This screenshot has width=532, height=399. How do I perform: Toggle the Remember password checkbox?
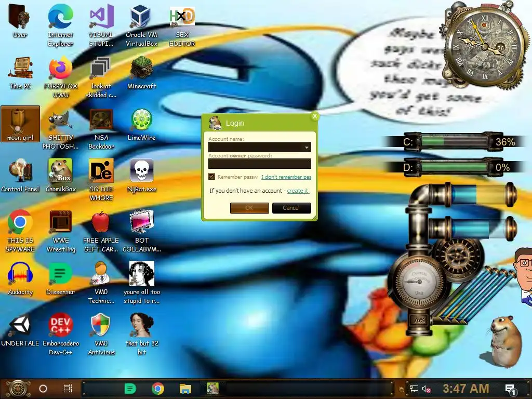point(212,177)
